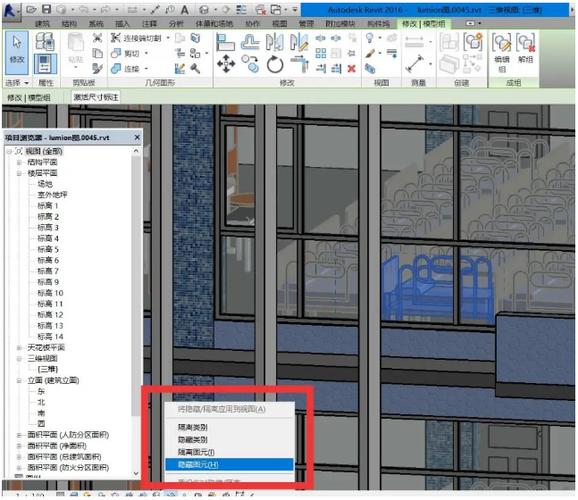Viewport: 578px width, 500px height.
Task: Open the 标高 14 floor plan
Action: [x=50, y=337]
